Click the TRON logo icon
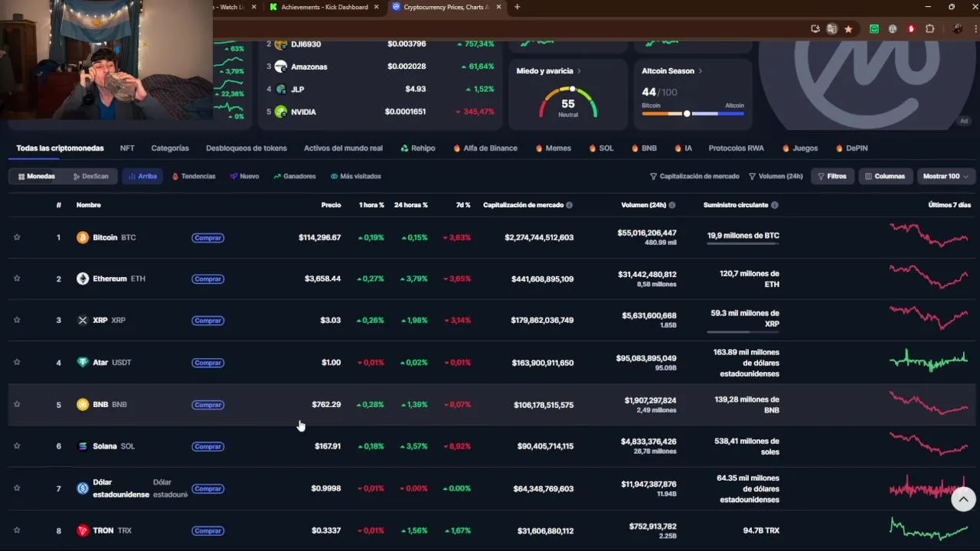The image size is (980, 551). click(83, 530)
